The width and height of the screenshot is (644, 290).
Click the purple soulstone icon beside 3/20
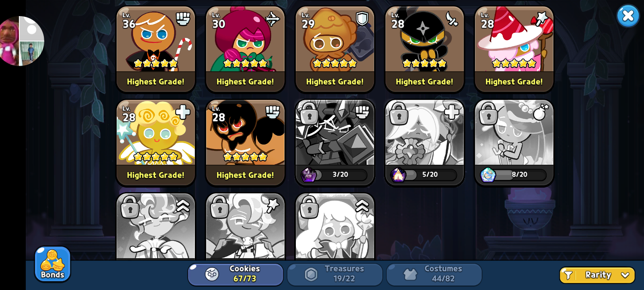(309, 175)
